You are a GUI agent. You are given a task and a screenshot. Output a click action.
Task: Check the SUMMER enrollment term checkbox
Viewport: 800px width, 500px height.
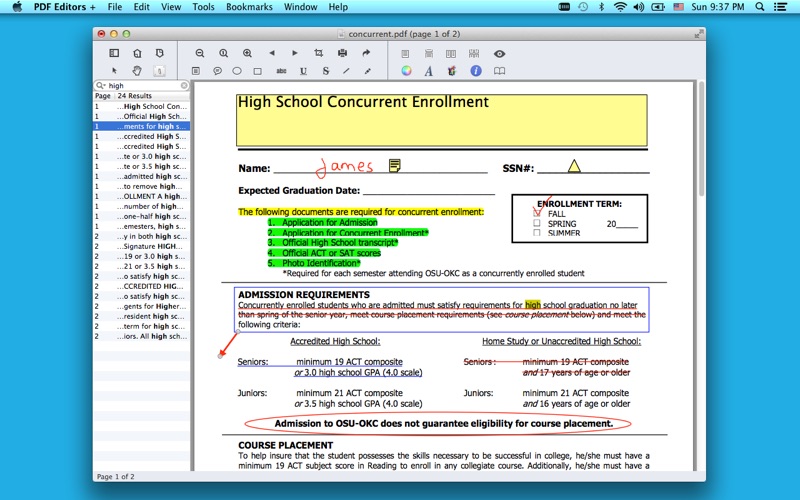click(x=537, y=233)
